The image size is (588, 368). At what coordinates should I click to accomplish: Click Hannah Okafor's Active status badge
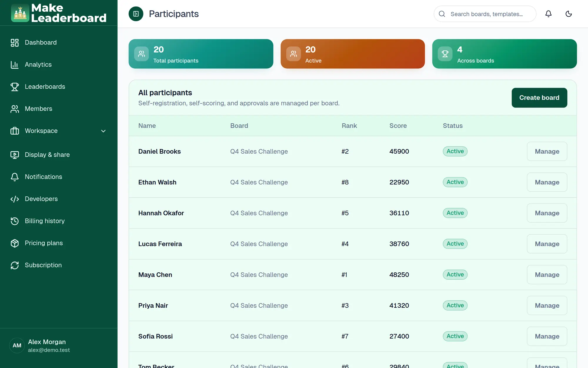click(x=455, y=213)
